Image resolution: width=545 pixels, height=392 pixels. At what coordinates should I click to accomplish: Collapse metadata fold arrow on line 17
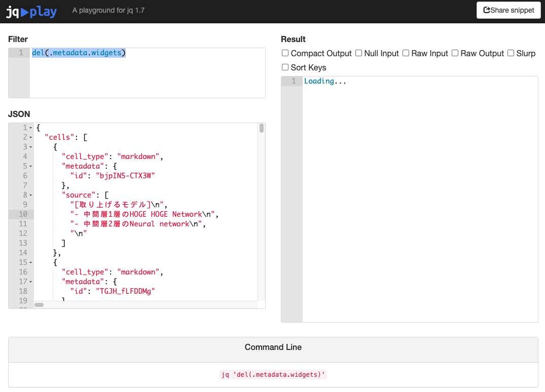30,282
